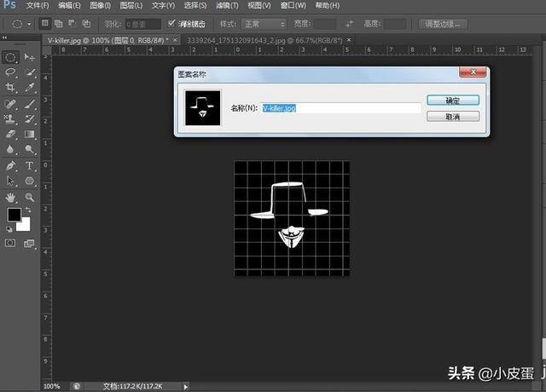This screenshot has width=546, height=392.
Task: Close the V-killer.jpg document tab
Action: (175, 40)
